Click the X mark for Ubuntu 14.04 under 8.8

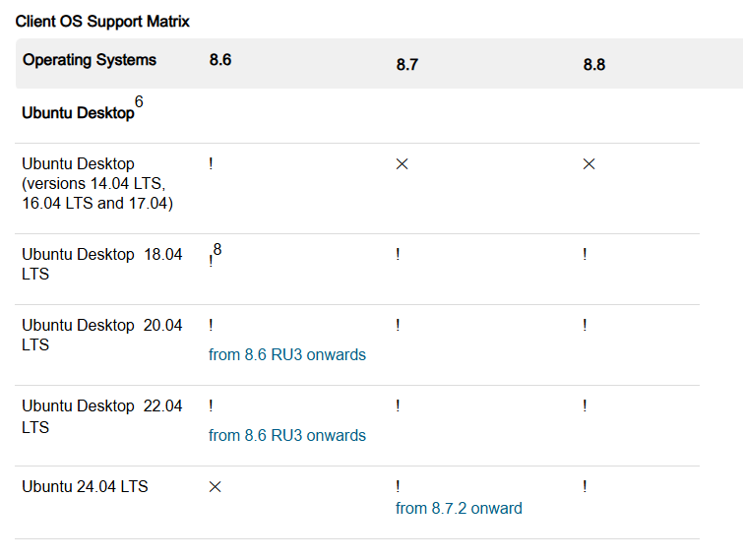pyautogui.click(x=588, y=164)
